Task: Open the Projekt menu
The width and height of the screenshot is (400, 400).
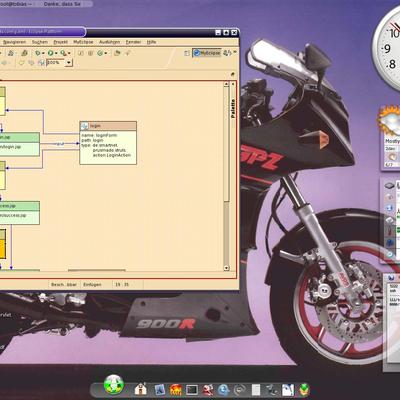Action: 61,42
